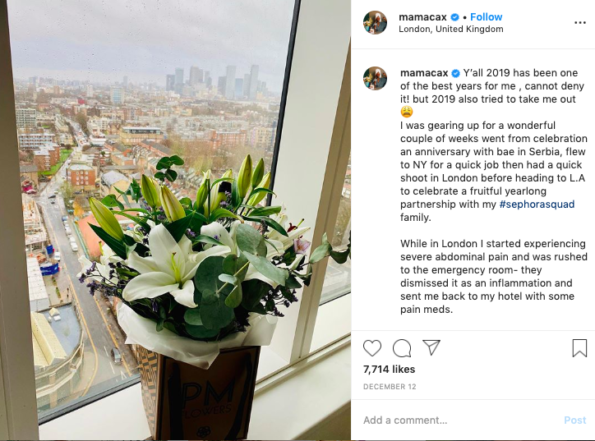Focus the Add a comment field
The width and height of the screenshot is (595, 441).
(x=459, y=420)
